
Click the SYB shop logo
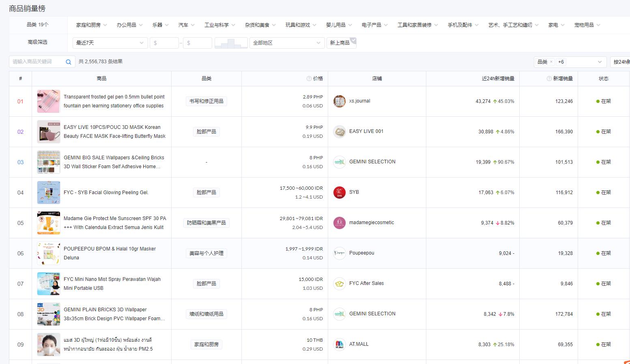tap(340, 193)
